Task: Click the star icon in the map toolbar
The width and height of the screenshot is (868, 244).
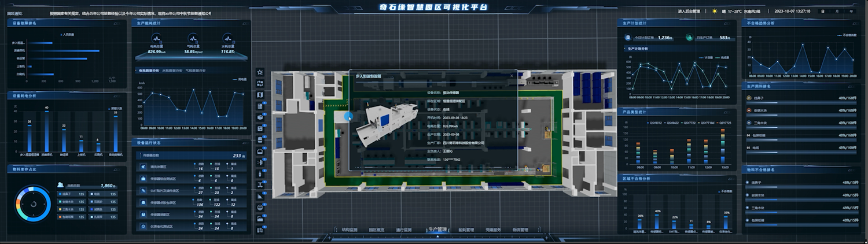Action: coord(260,72)
